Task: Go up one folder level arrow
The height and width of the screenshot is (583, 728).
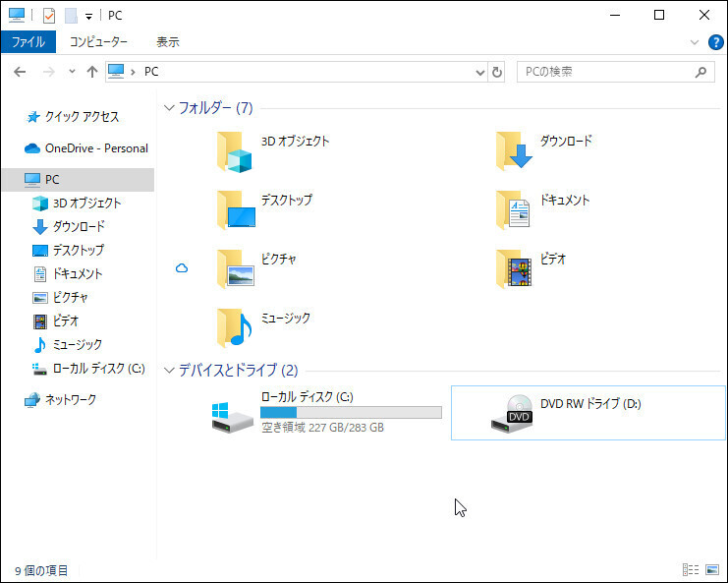Action: (92, 72)
